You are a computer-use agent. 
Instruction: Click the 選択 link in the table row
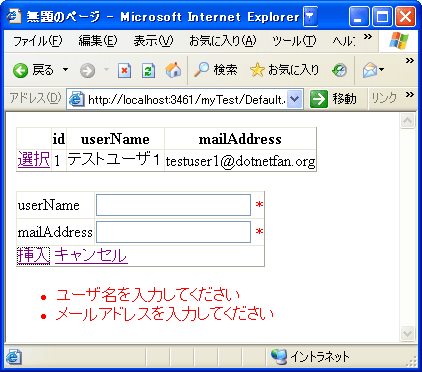click(x=34, y=159)
